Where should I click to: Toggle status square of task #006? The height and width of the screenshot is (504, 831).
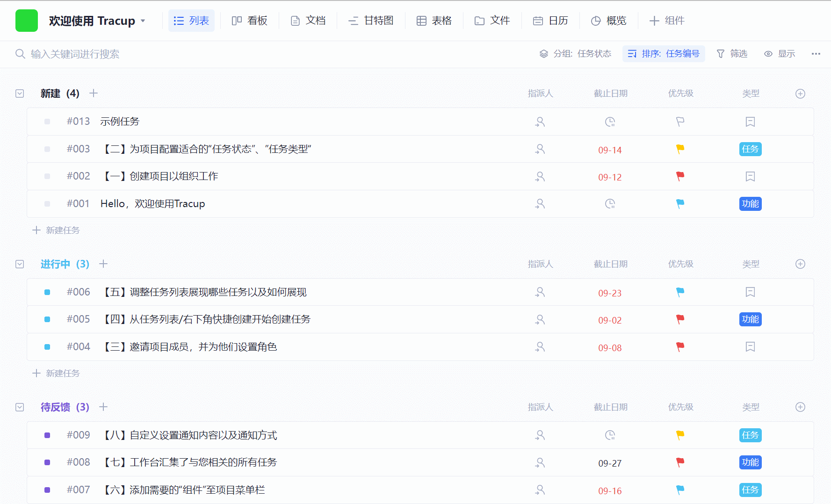(47, 292)
